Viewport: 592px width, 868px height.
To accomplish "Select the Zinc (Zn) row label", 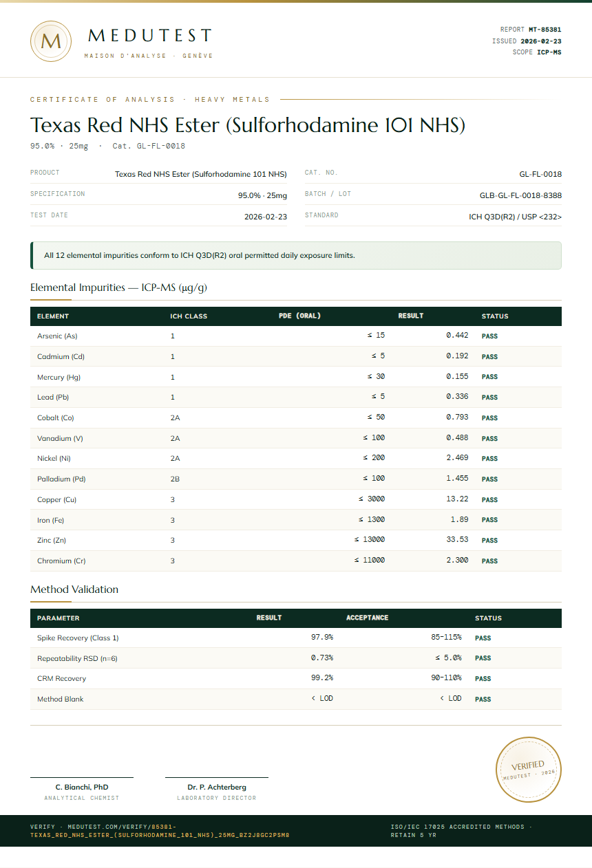I will pyautogui.click(x=52, y=541).
